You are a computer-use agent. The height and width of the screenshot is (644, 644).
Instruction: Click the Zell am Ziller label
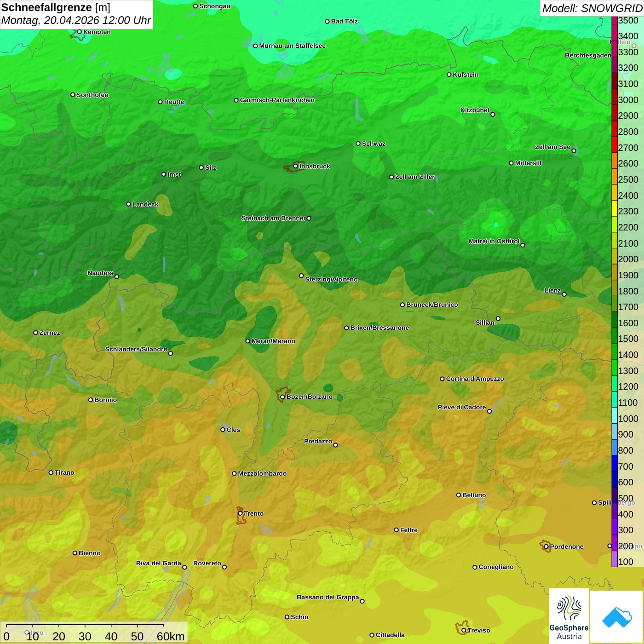[x=415, y=177]
